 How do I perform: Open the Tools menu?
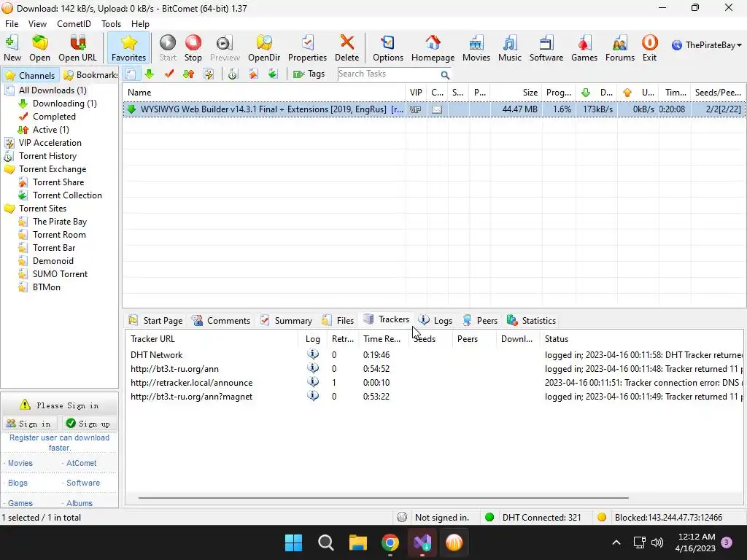(111, 24)
